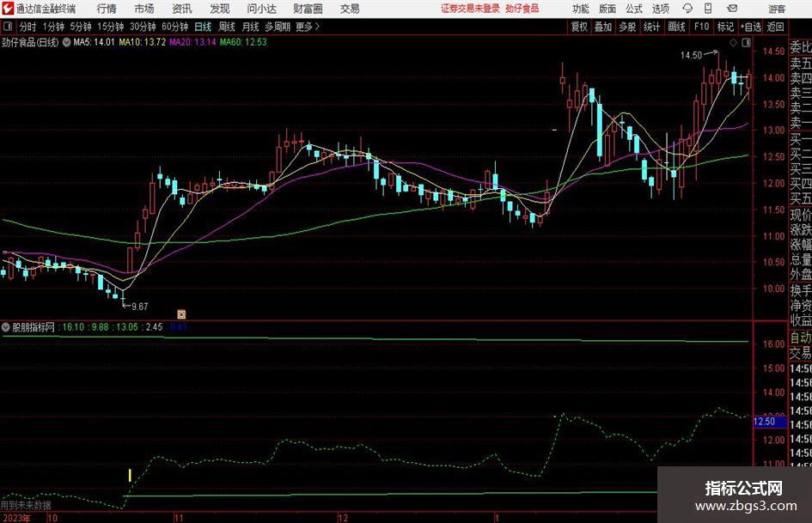This screenshot has width=812, height=523.
Task: Open the 功能 menu
Action: tap(581, 9)
